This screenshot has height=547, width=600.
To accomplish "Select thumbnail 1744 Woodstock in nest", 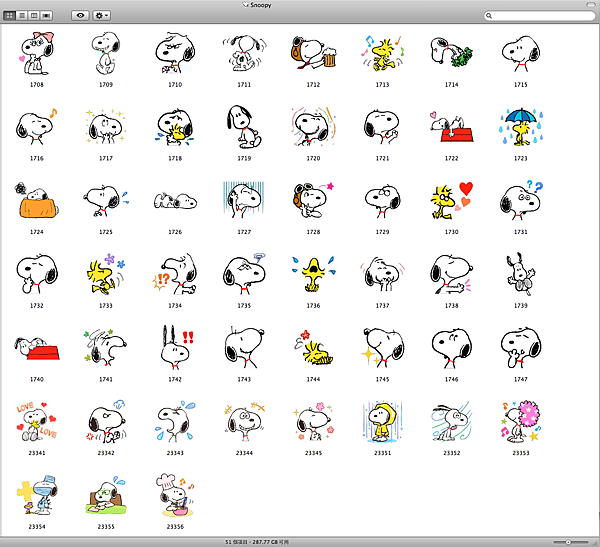I will pos(313,347).
